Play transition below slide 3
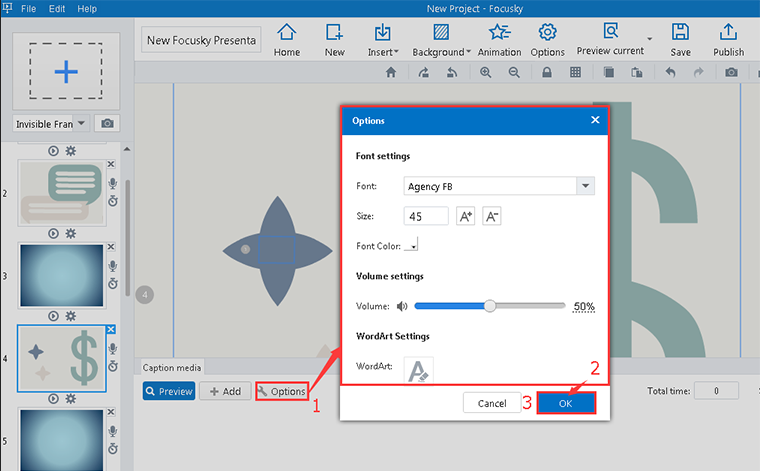Image resolution: width=761 pixels, height=471 pixels. tap(53, 316)
